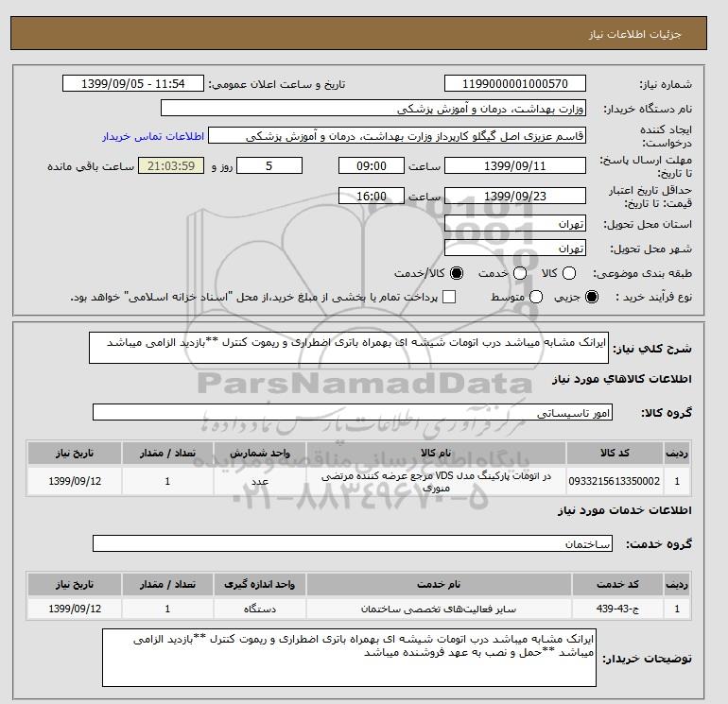Click the واحد شمارش column header

(260, 453)
